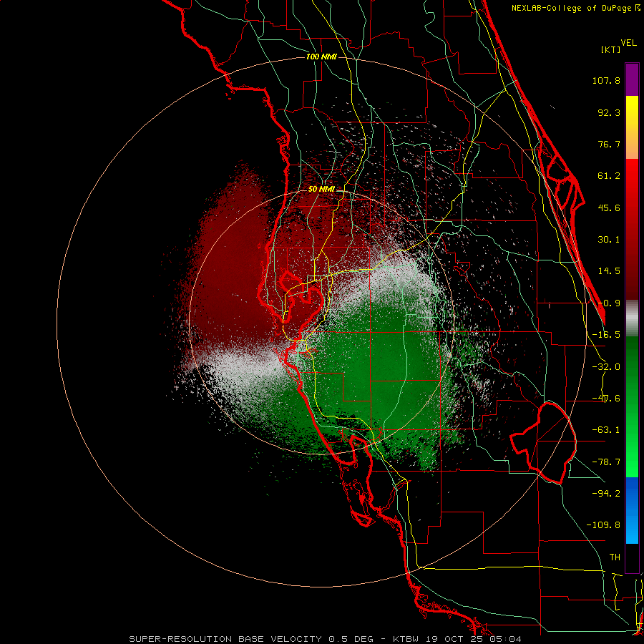Click the purple segment of the color bar
Screen dimensions: 644x644
pos(632,79)
